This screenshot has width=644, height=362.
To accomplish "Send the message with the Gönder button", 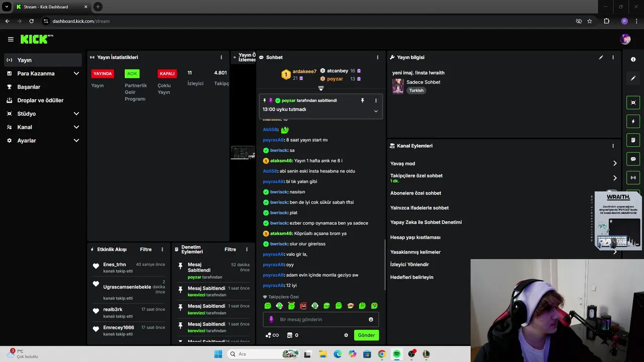I will [x=366, y=335].
